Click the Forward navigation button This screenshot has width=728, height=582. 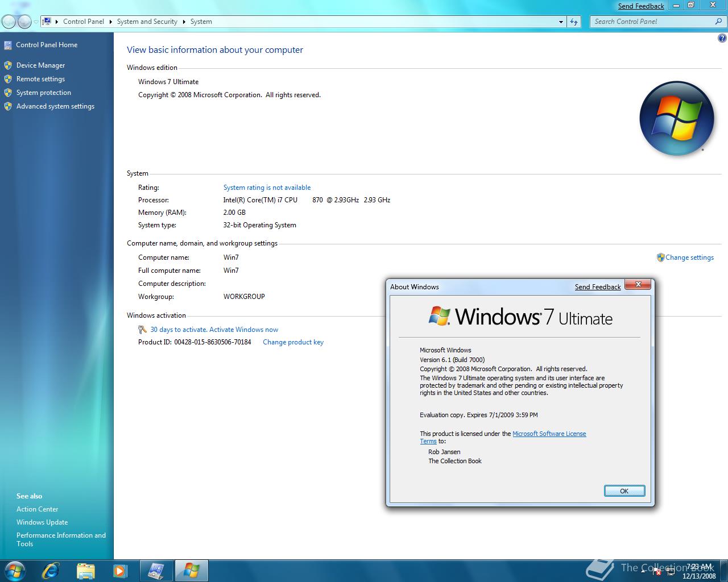point(24,22)
